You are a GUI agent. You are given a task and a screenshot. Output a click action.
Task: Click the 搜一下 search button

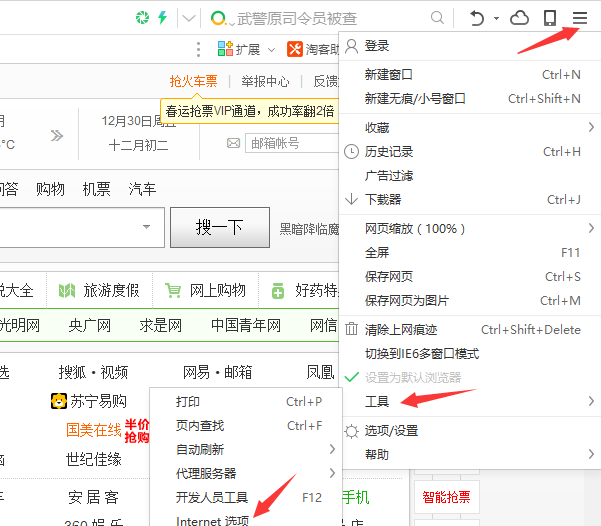[220, 227]
